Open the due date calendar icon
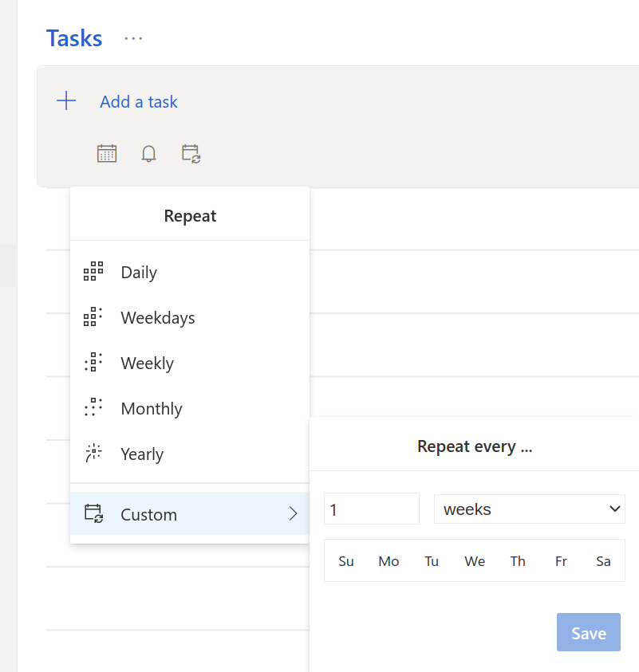The height and width of the screenshot is (672, 639). click(107, 154)
